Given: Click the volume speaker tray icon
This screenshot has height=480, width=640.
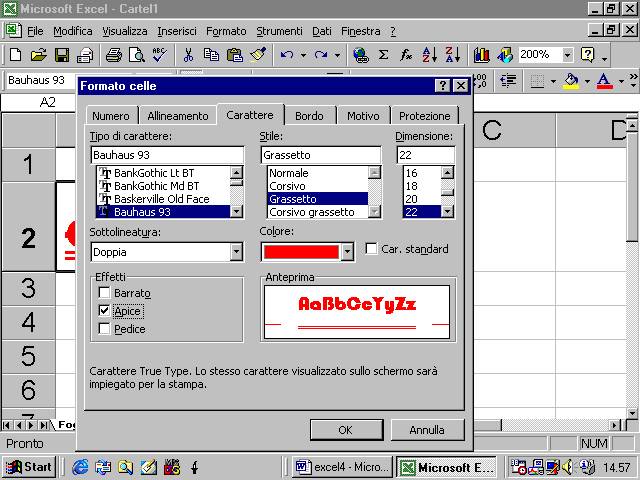Looking at the screenshot, I should [567, 467].
